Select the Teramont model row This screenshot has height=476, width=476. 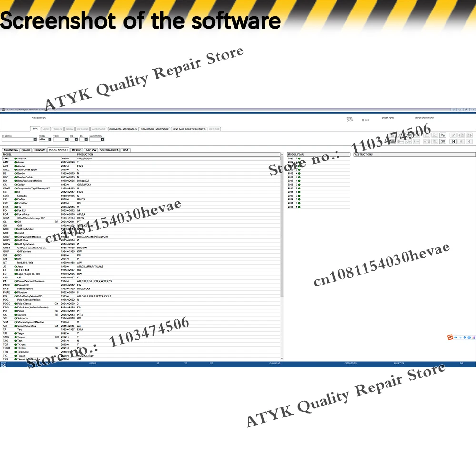141,352
